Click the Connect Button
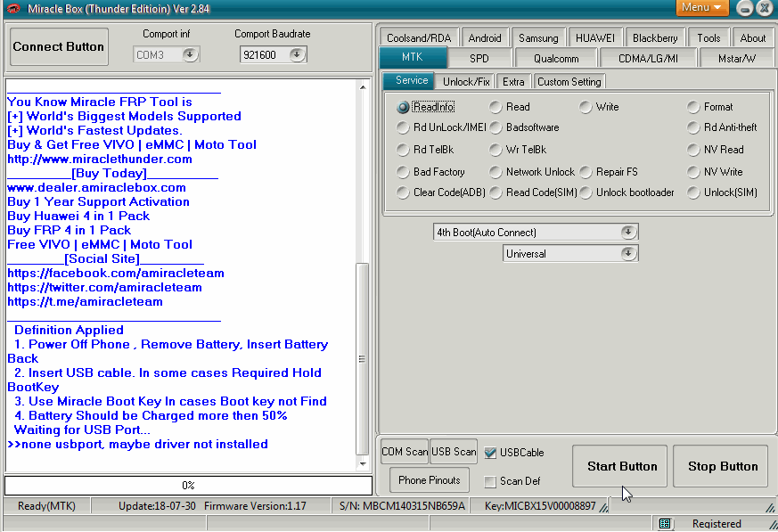Viewport: 778px width, 532px height. (59, 46)
